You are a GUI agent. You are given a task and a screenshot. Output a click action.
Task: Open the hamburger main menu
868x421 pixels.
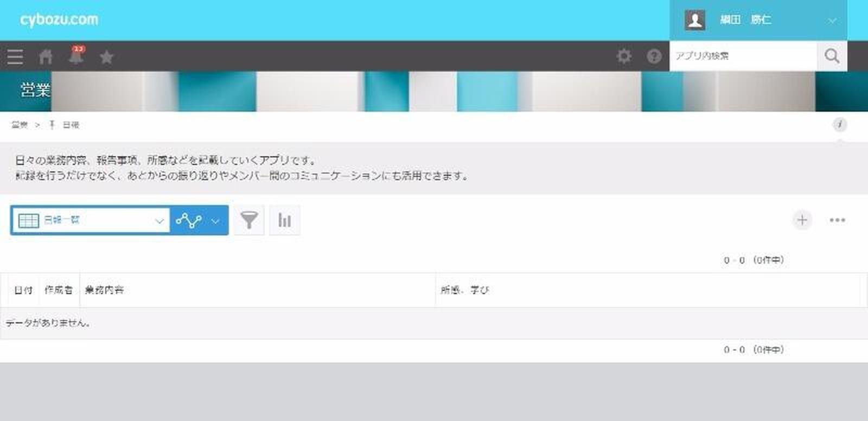pos(15,56)
